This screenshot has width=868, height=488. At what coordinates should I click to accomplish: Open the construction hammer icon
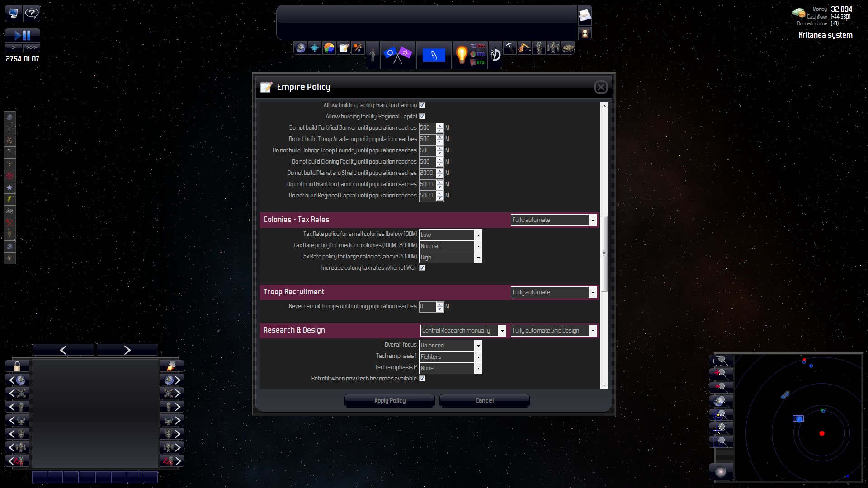click(510, 48)
